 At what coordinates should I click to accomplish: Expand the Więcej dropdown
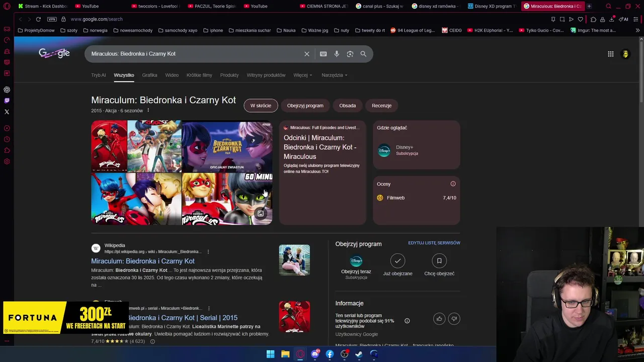303,75
